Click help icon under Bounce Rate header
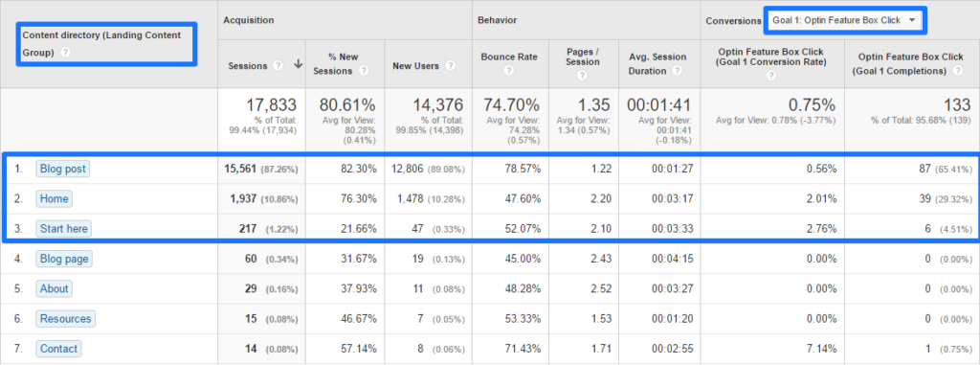980x365 pixels. (x=509, y=71)
